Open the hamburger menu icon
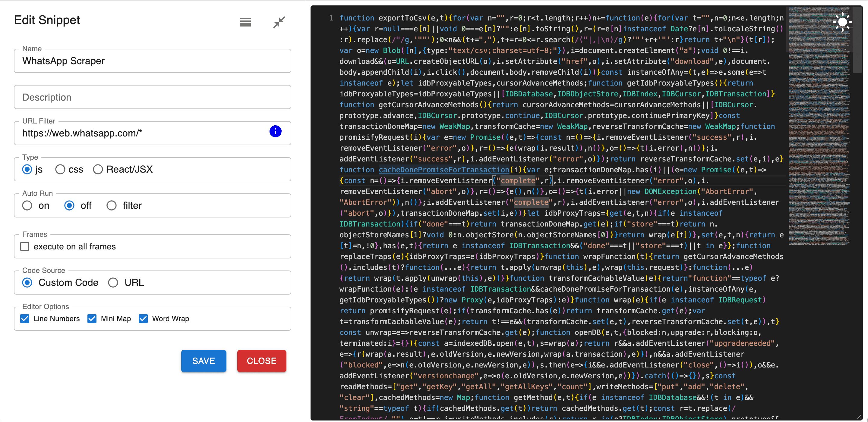This screenshot has width=868, height=422. [x=245, y=22]
